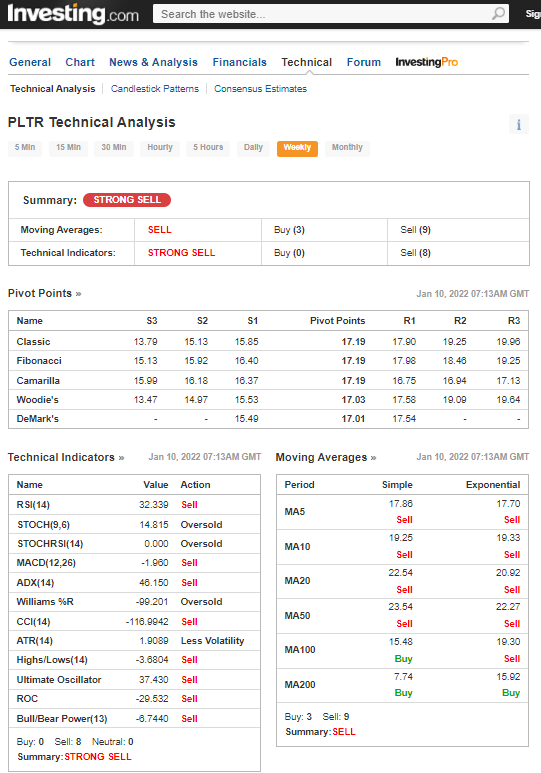541x773 pixels.
Task: Click the STRONG SELL summary badge
Action: click(x=127, y=200)
